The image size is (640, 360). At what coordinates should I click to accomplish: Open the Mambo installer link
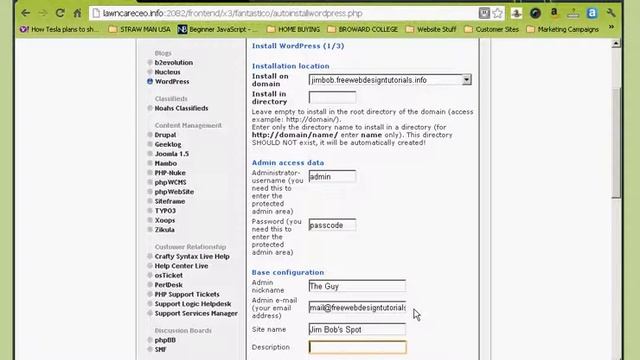pos(165,163)
